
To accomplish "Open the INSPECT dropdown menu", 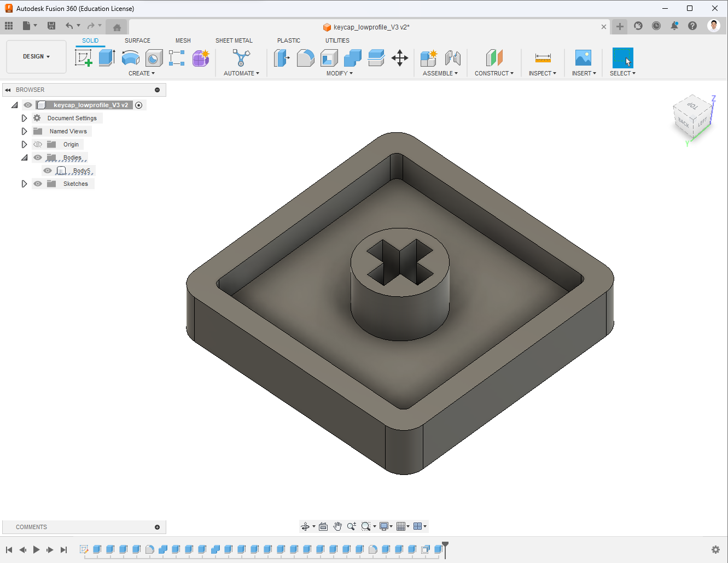I will point(543,73).
